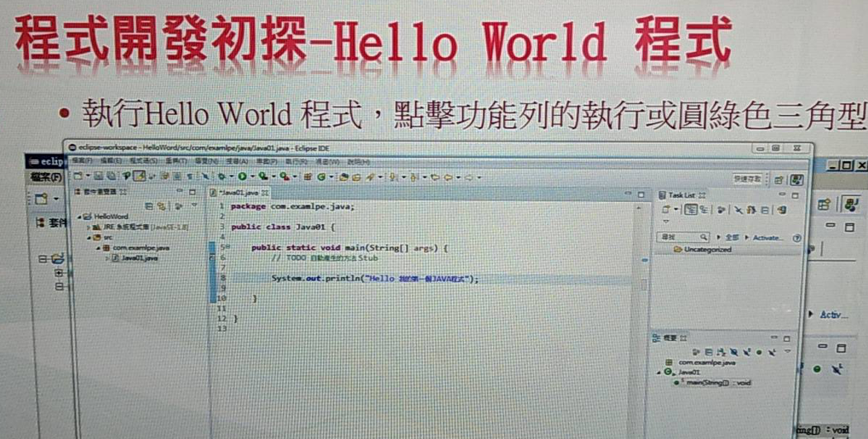Select the *Java01.java editor tab
This screenshot has width=868, height=439.
click(x=239, y=193)
